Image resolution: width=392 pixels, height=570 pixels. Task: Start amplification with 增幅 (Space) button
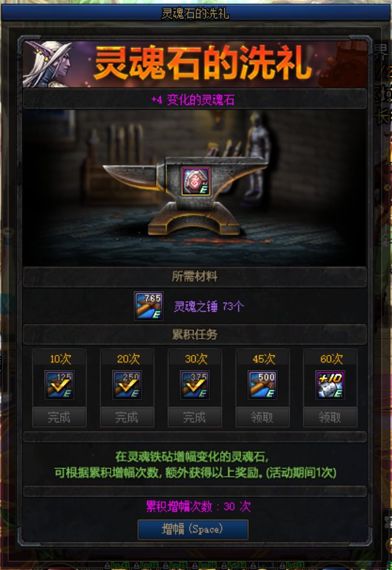pos(193,529)
